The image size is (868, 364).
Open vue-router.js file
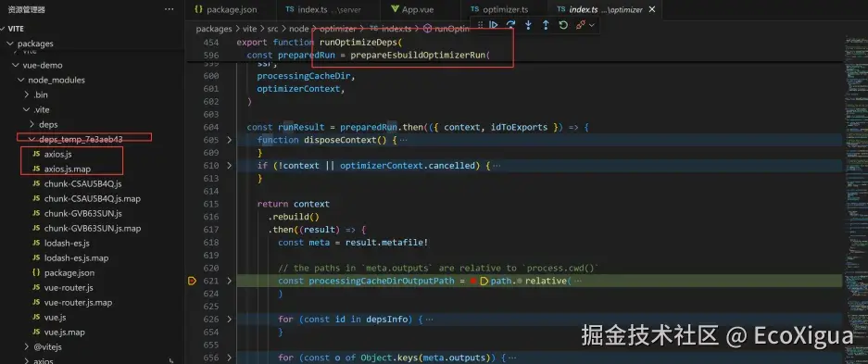pos(69,288)
